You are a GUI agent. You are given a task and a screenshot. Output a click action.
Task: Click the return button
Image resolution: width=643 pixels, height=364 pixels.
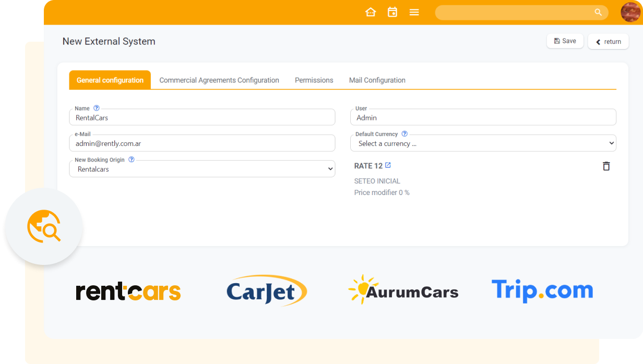coord(608,41)
